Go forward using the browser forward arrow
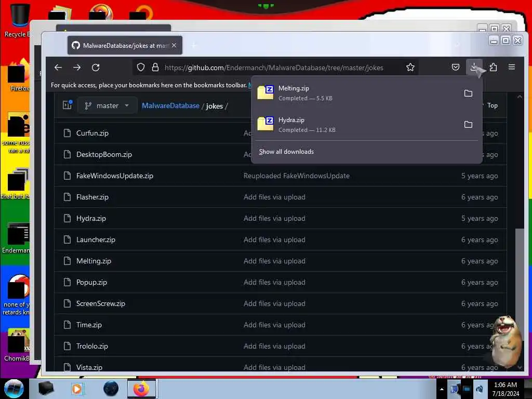Viewport: 532px width, 399px height. point(77,68)
